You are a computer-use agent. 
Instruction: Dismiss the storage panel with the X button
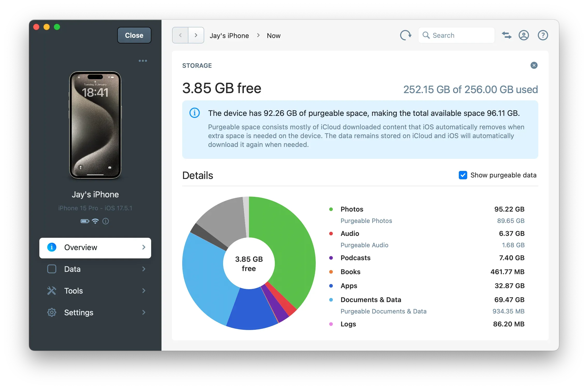(534, 65)
